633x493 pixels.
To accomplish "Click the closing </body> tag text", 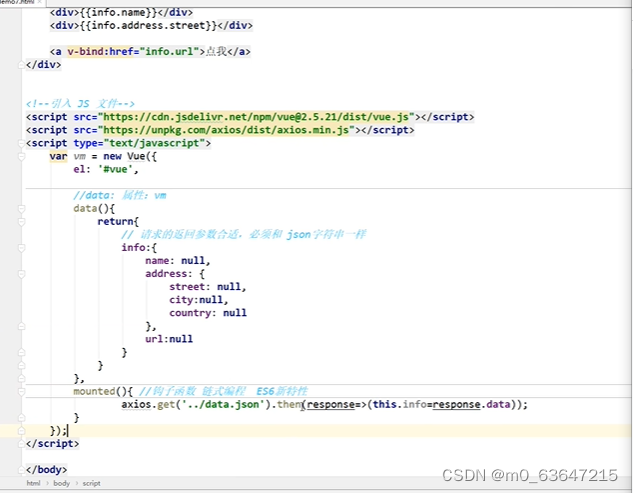I will point(46,470).
